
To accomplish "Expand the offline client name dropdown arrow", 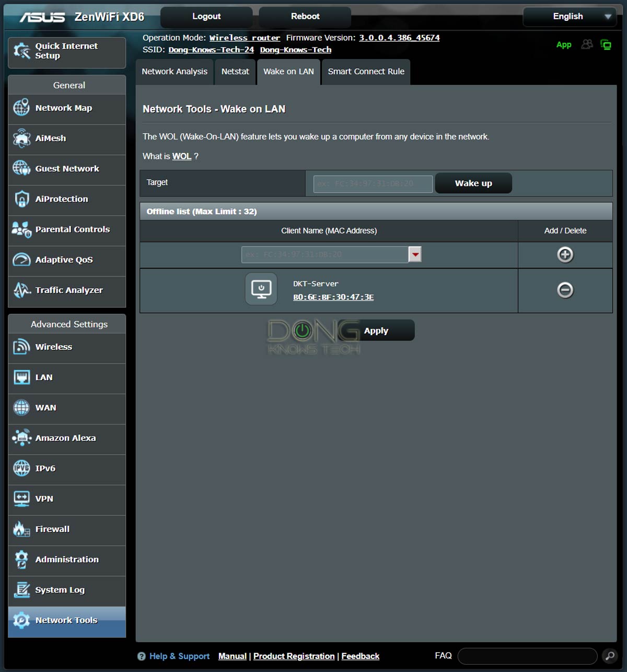I will (x=415, y=254).
